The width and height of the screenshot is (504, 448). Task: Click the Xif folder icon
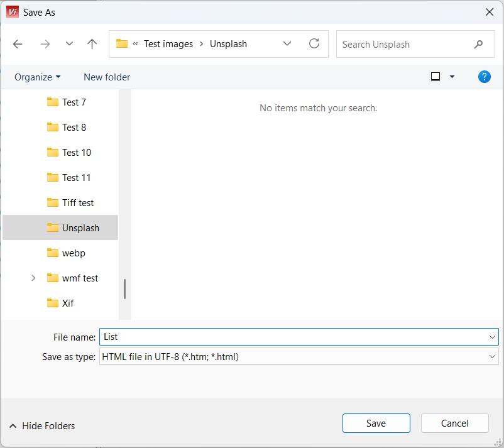pyautogui.click(x=53, y=303)
